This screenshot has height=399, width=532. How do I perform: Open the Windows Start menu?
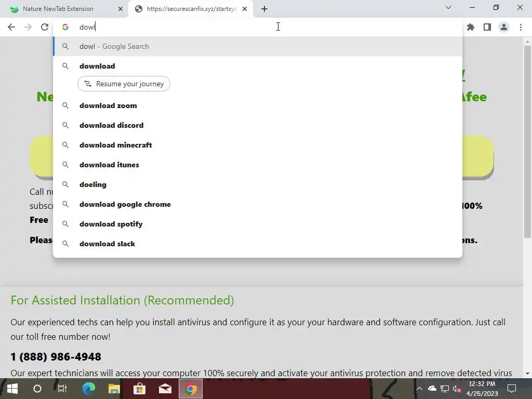point(12,389)
